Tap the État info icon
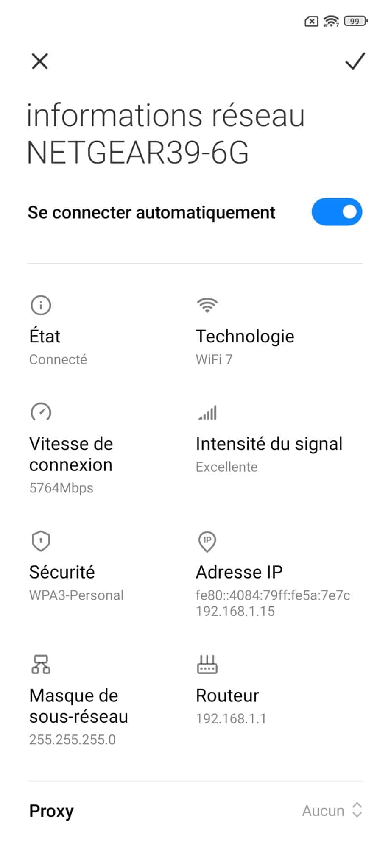The image size is (391, 868). [x=41, y=305]
